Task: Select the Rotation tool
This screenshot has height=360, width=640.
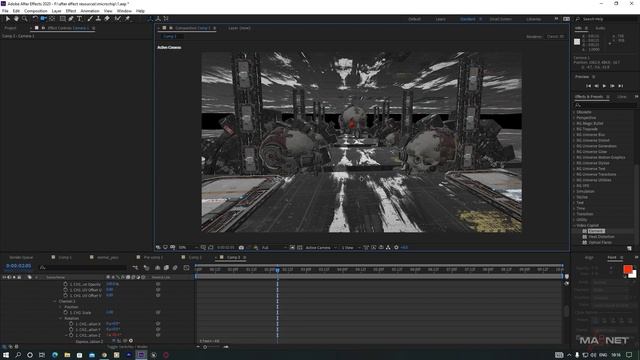Action: tap(35, 19)
